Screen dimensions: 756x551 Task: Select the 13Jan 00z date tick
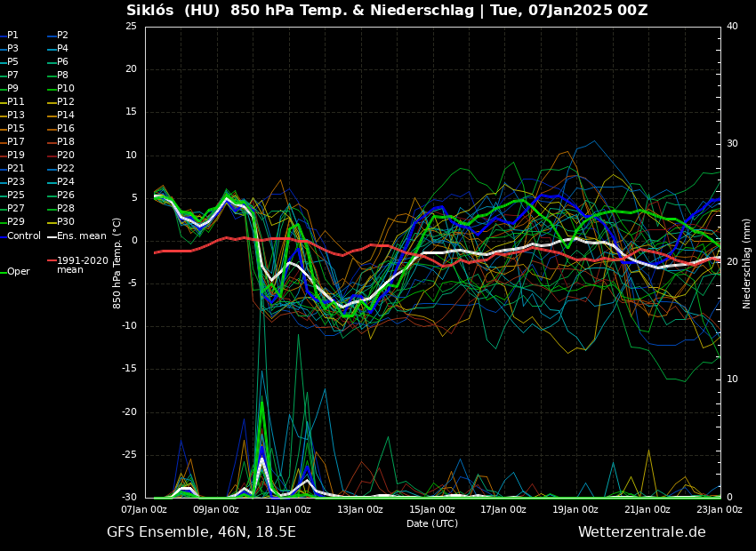pos(360,510)
